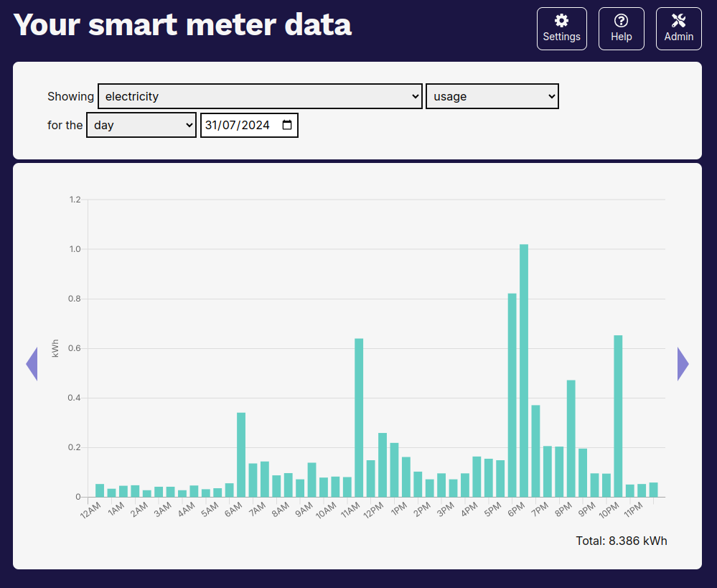Screen dimensions: 717x588
Task: Click the Total: 8.386 kWh text
Action: (x=621, y=541)
